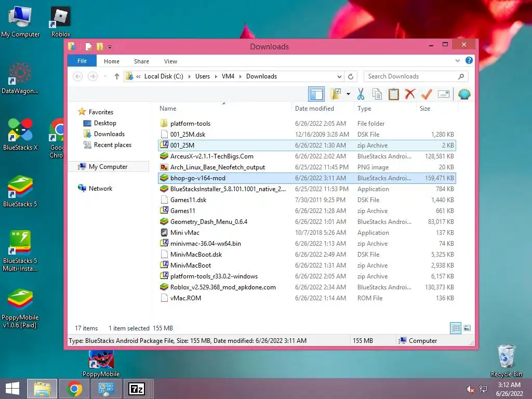Image resolution: width=532 pixels, height=399 pixels.
Task: Open 7-Zip from the taskbar
Action: pos(137,389)
